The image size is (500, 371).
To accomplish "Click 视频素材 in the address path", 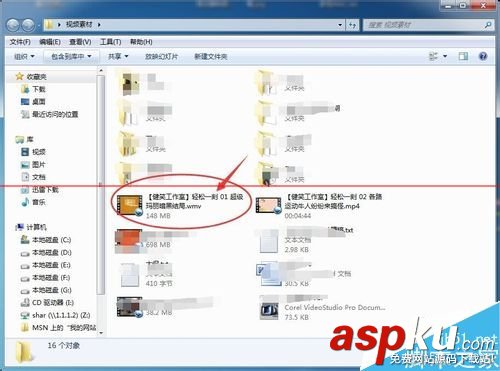I will (x=79, y=25).
